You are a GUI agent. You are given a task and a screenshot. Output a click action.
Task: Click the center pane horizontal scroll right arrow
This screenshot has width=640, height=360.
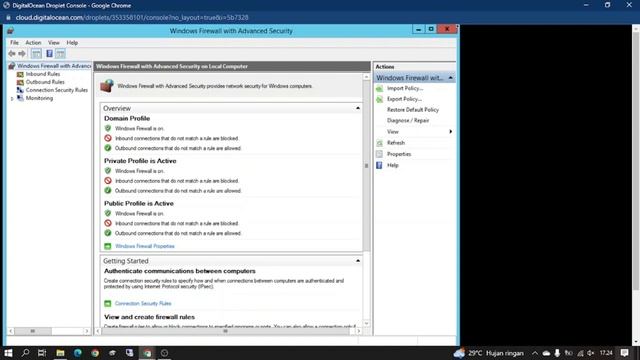(358, 331)
